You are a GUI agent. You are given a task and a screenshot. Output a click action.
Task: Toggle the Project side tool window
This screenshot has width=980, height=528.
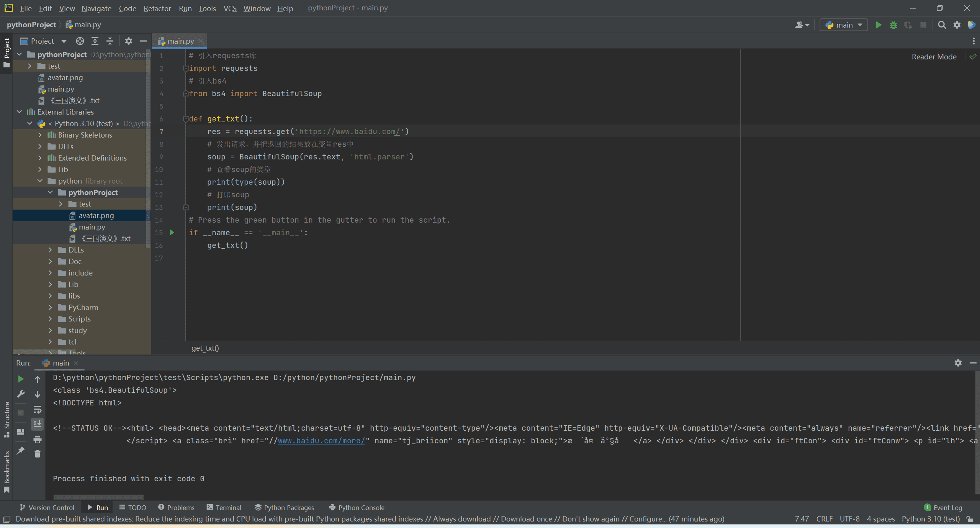pos(7,53)
